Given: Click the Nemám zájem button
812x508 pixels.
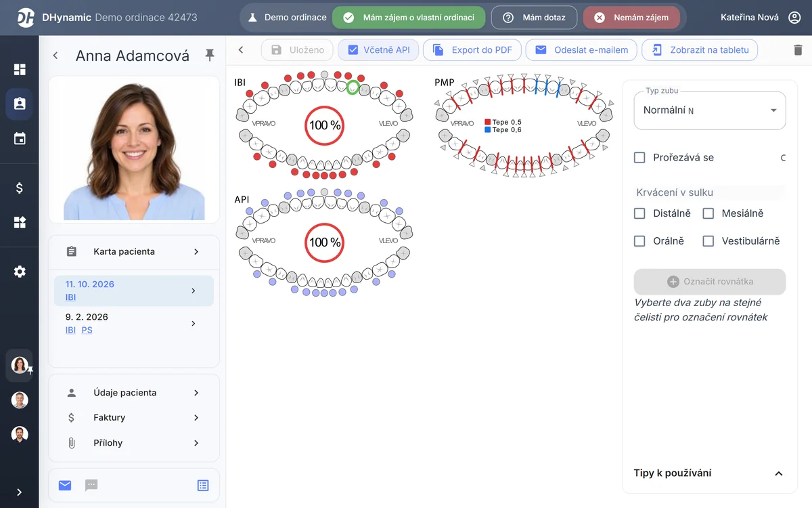Looking at the screenshot, I should 631,18.
